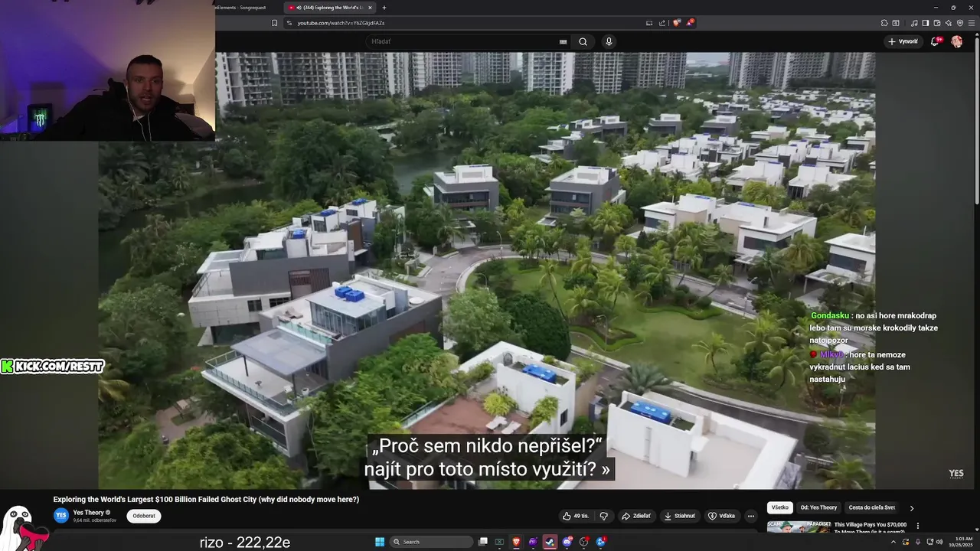
Task: Open the Yes Theory channel name link
Action: pos(88,513)
